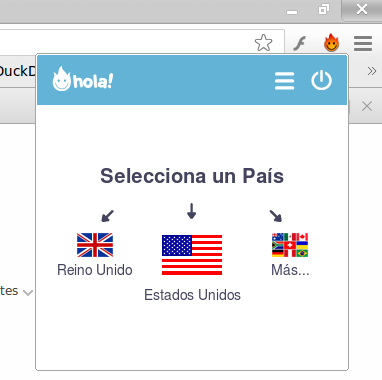The height and width of the screenshot is (380, 382).
Task: Click the Estados Unidos label
Action: pyautogui.click(x=192, y=295)
